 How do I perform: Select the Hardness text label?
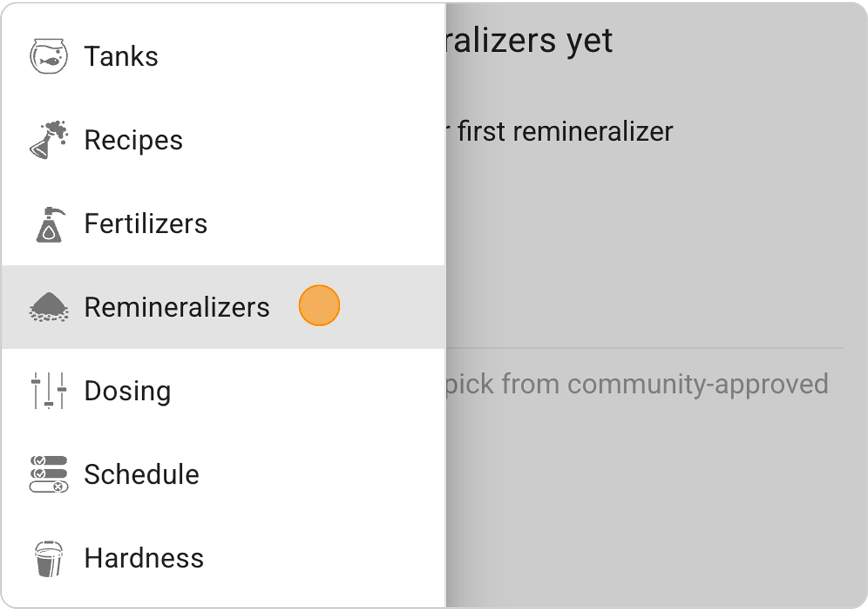[144, 558]
